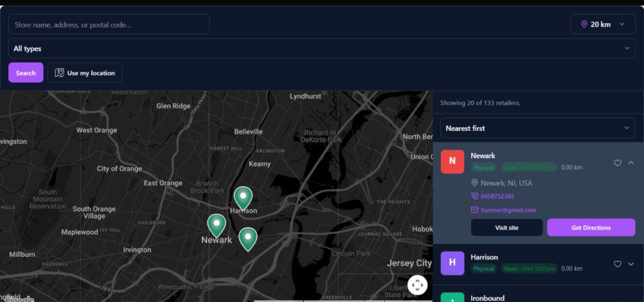Click the map camera move control button
Viewport: 644px width, 302px height.
pyautogui.click(x=418, y=285)
